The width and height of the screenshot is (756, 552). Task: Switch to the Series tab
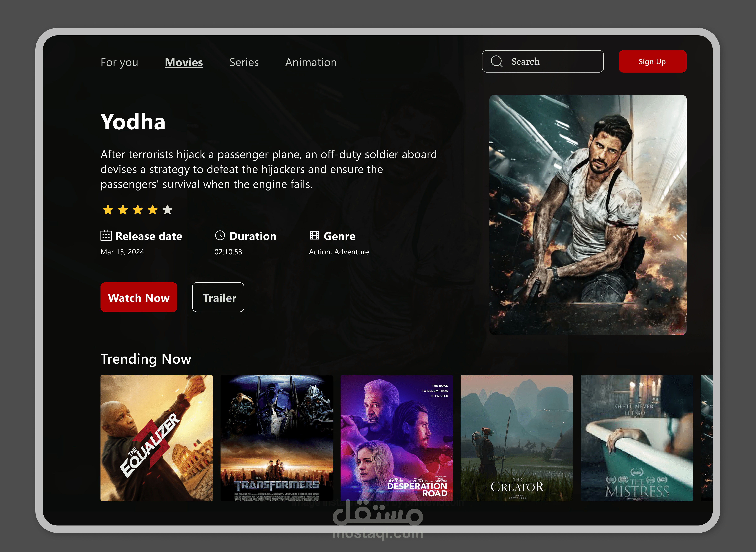[x=244, y=62]
